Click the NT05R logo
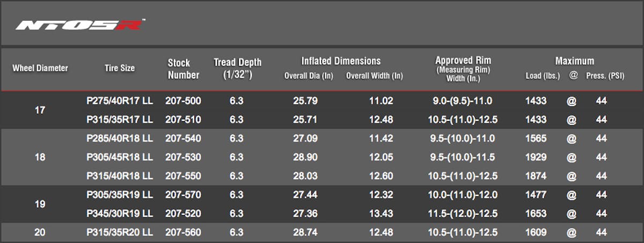Screen dimensions: 644x243 tap(79, 25)
